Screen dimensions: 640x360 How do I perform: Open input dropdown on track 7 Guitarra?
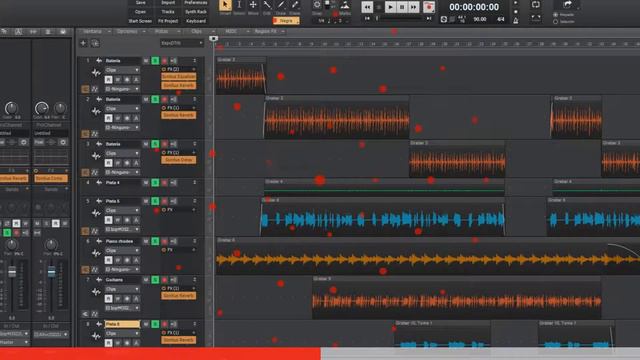click(122, 308)
